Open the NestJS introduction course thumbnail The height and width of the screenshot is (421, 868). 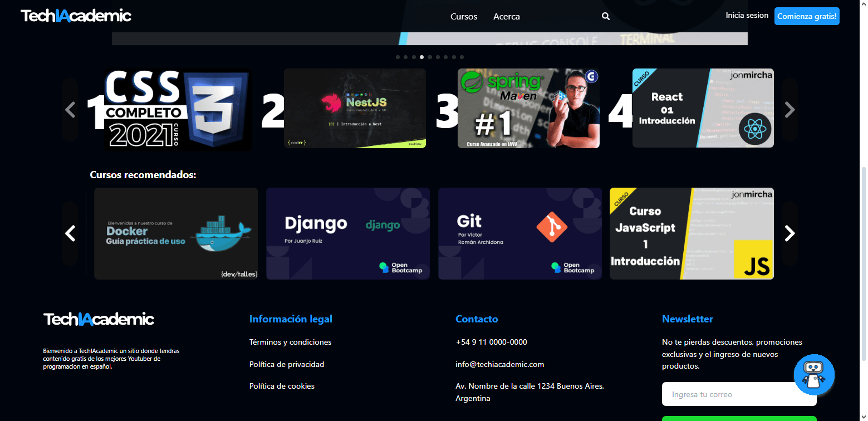pyautogui.click(x=355, y=108)
